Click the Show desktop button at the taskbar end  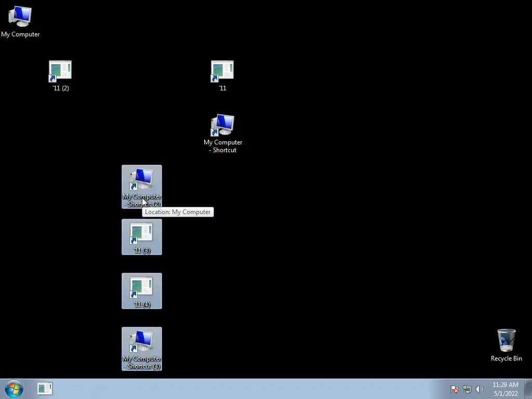(x=528, y=389)
